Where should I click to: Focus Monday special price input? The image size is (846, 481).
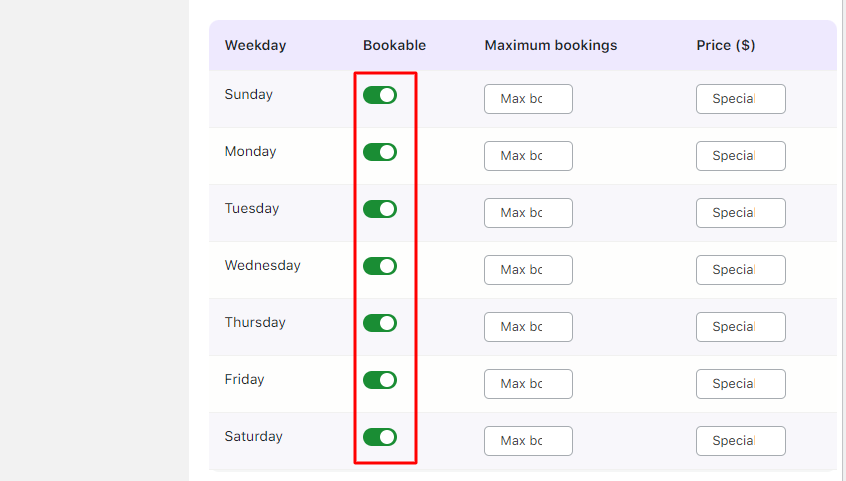tap(740, 156)
